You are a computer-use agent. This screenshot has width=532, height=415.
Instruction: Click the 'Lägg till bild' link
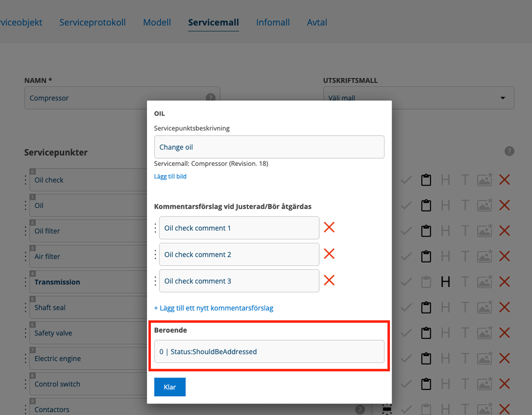tap(170, 176)
